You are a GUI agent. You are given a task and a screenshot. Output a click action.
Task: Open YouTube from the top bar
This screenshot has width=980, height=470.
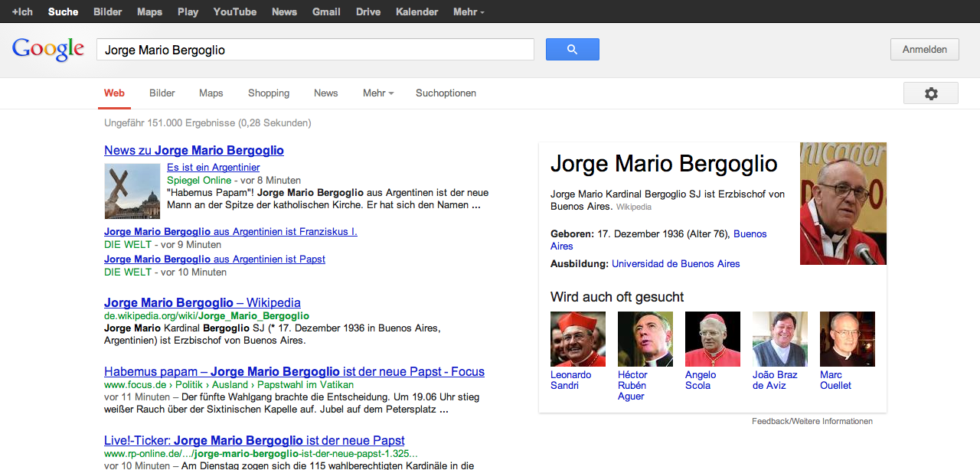[234, 12]
